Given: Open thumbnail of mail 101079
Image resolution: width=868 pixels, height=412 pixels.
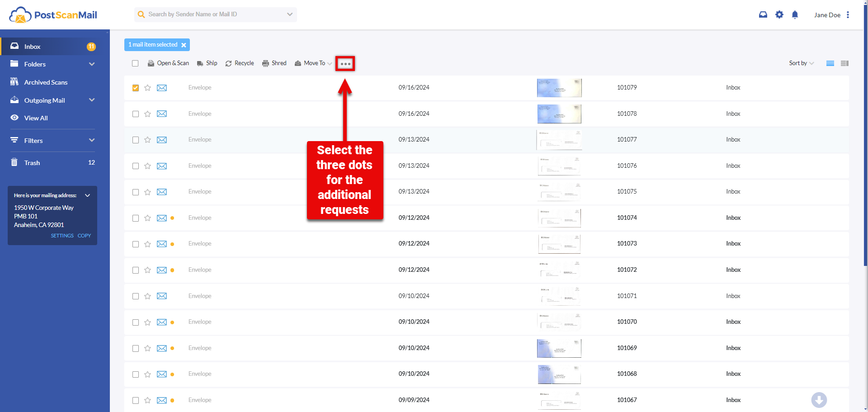Looking at the screenshot, I should [x=559, y=88].
